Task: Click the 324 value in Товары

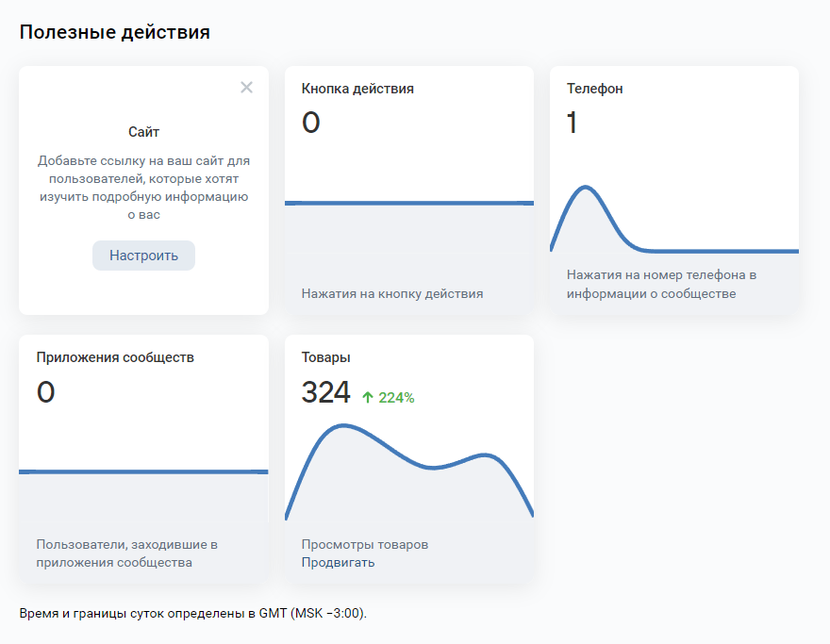Action: 325,392
